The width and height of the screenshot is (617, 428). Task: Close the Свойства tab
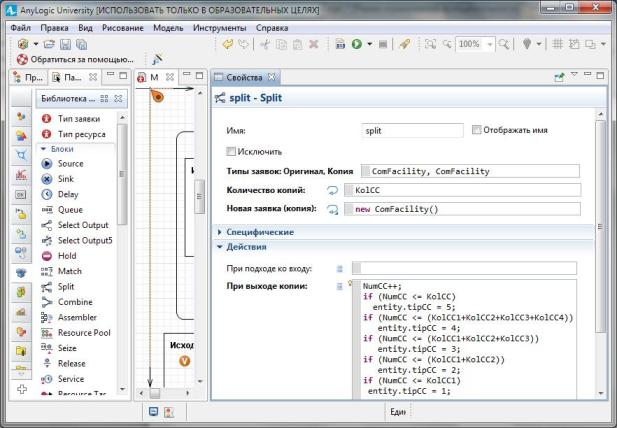point(272,77)
